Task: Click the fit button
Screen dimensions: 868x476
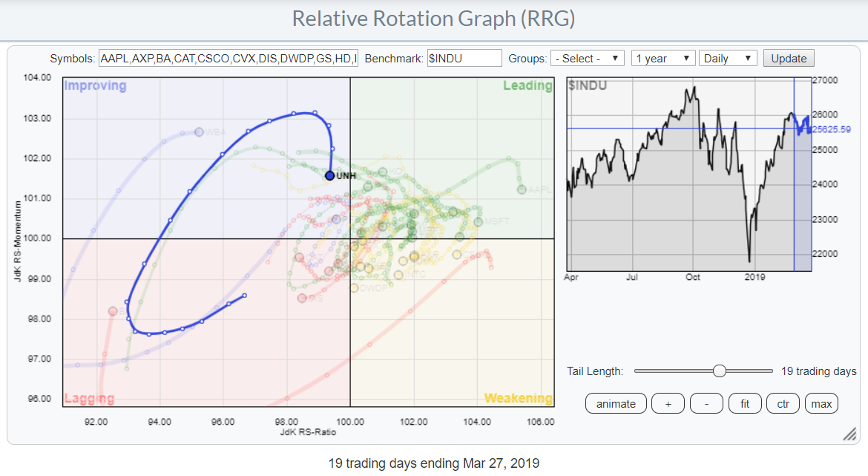Action: pyautogui.click(x=745, y=404)
